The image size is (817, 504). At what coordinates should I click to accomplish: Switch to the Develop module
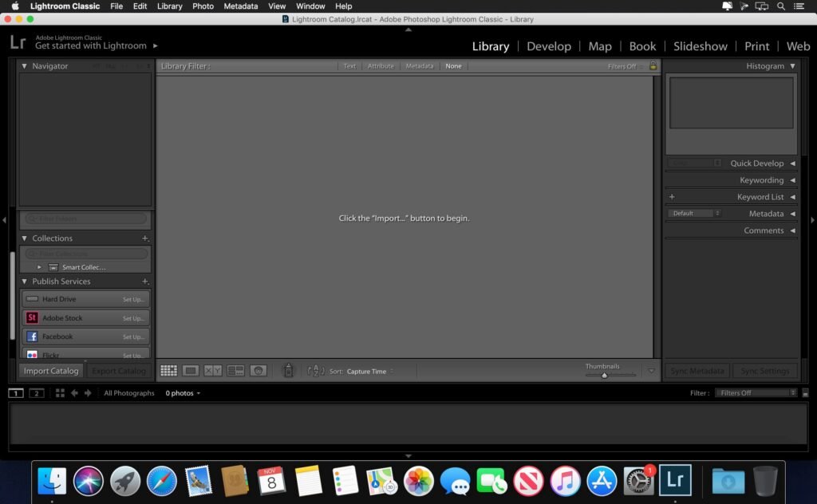(549, 46)
